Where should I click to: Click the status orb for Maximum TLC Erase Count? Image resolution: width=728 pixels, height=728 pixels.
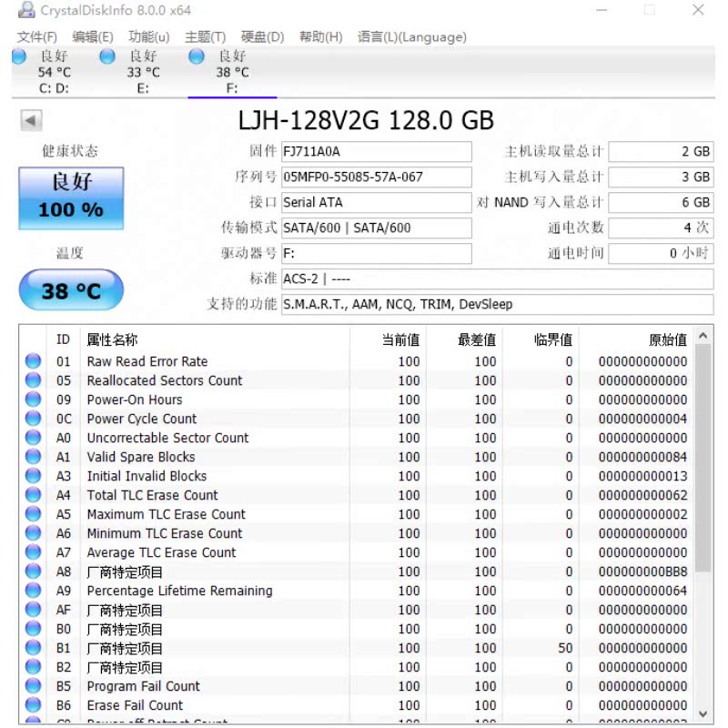click(x=33, y=514)
